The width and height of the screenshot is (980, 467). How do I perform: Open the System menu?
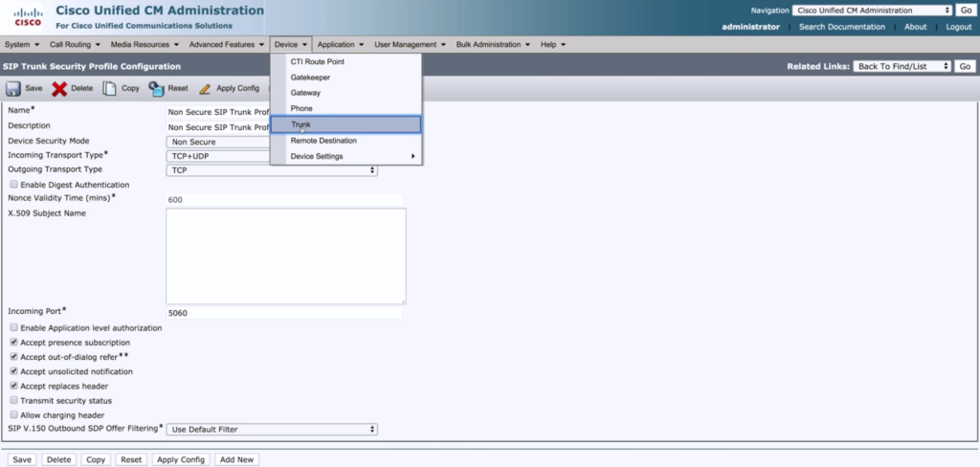pos(22,44)
